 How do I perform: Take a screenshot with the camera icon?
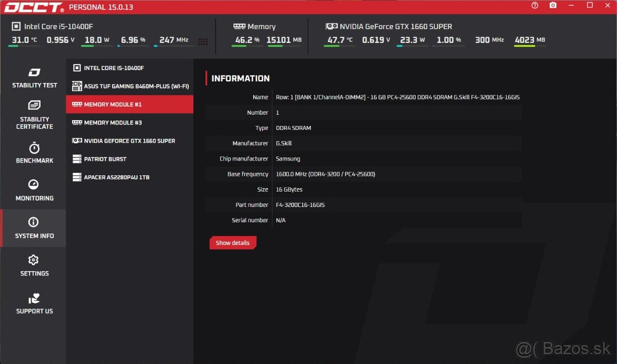pyautogui.click(x=553, y=6)
